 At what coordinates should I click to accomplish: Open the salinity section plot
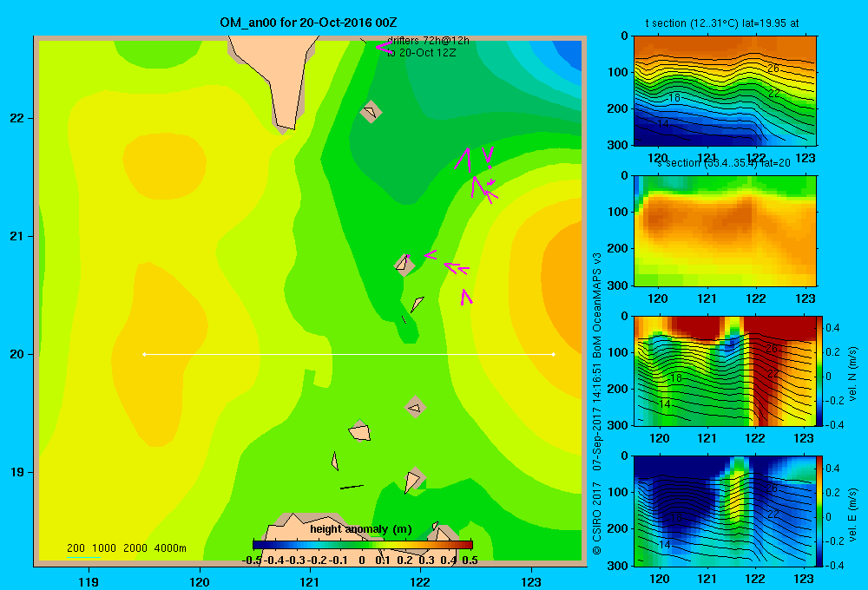pyautogui.click(x=725, y=231)
